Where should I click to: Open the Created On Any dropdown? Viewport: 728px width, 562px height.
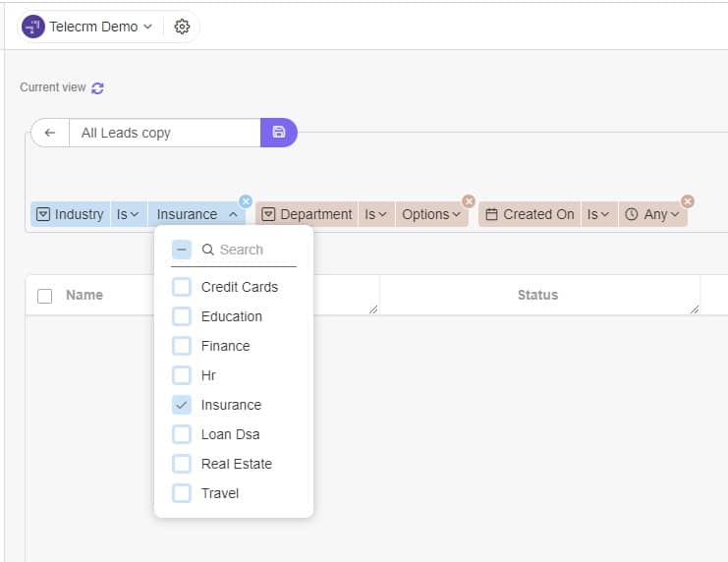click(652, 214)
